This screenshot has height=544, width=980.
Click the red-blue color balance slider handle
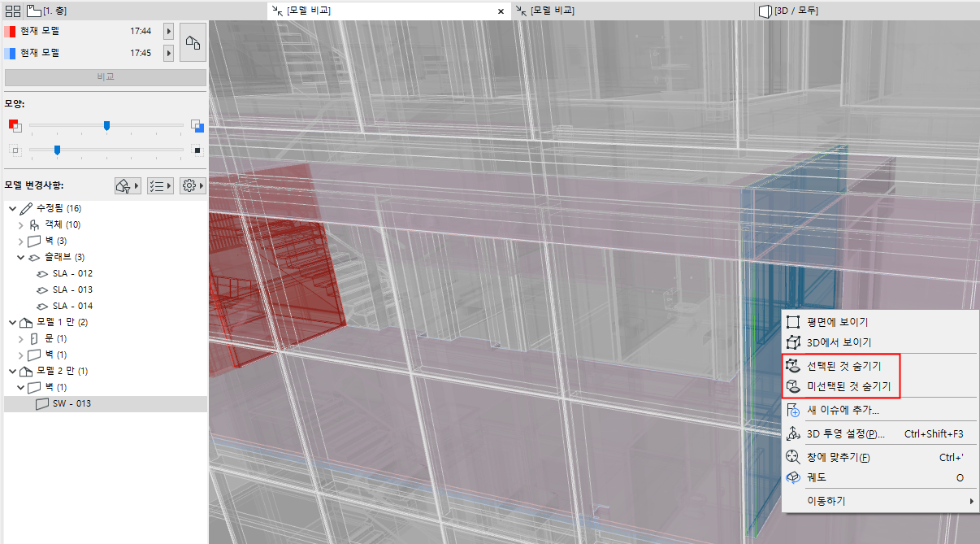106,125
